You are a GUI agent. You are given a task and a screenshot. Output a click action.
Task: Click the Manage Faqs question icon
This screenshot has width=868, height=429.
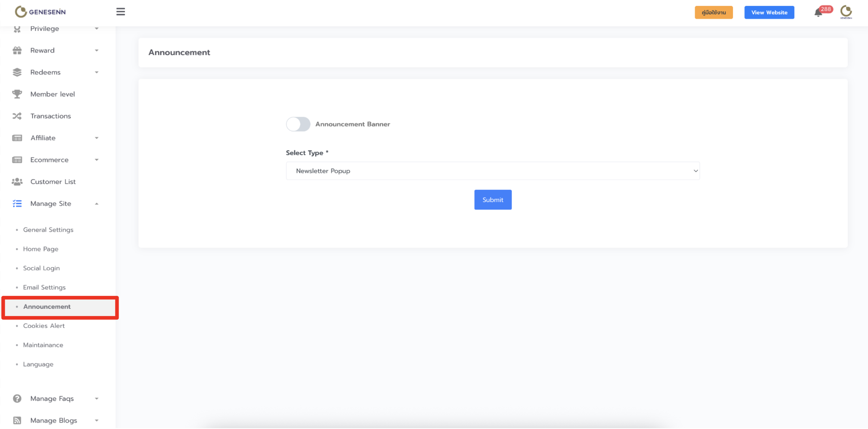17,398
